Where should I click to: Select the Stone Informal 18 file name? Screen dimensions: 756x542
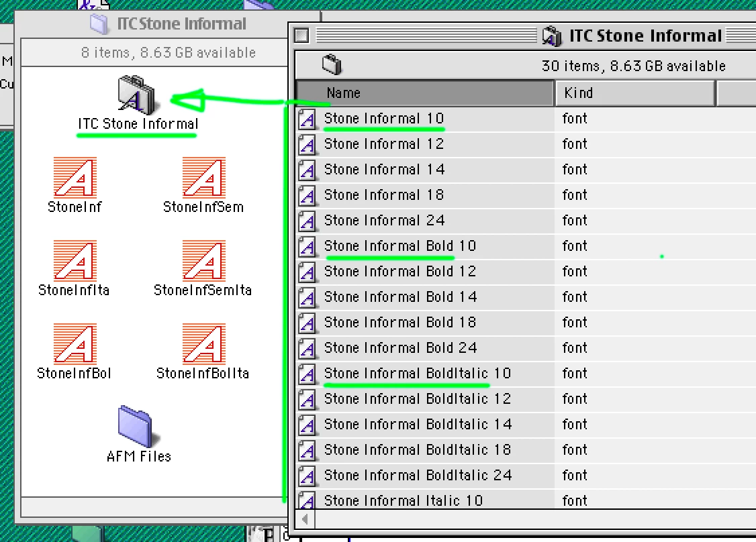click(x=384, y=195)
